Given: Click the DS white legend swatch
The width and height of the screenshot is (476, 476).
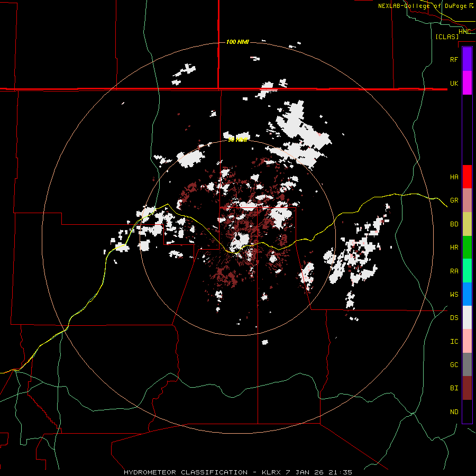Looking at the screenshot, I should [x=467, y=317].
